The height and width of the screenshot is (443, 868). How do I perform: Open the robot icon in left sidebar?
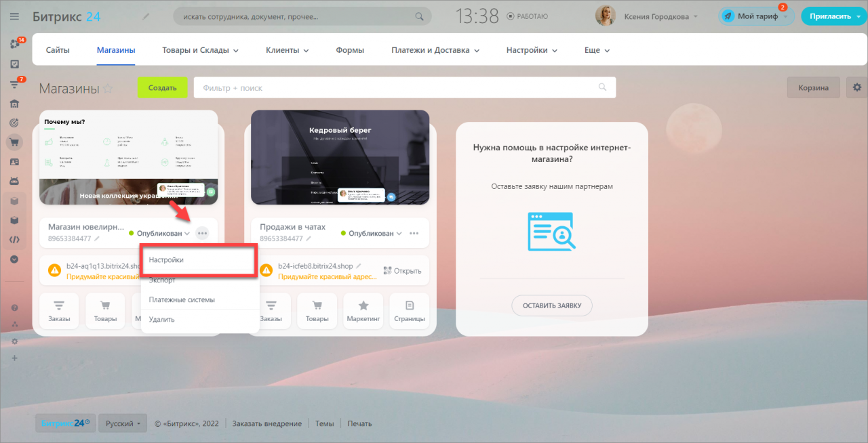pos(15,182)
